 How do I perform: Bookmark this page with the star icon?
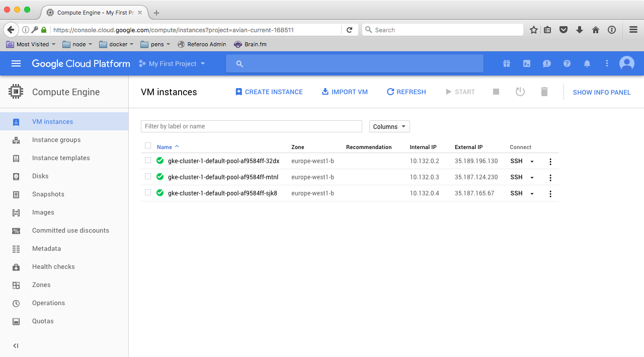pos(534,30)
